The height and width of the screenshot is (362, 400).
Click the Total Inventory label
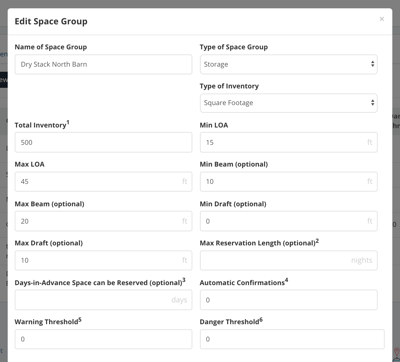click(x=42, y=125)
